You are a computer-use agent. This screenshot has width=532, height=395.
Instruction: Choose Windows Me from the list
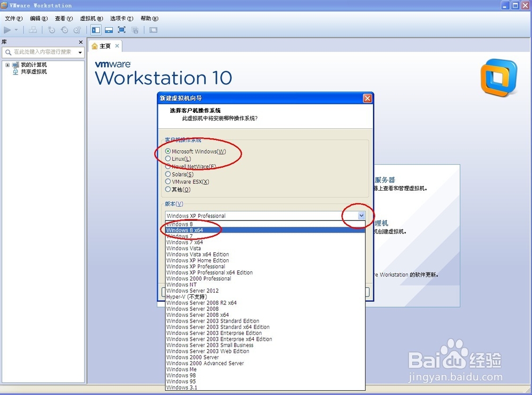tap(265, 369)
